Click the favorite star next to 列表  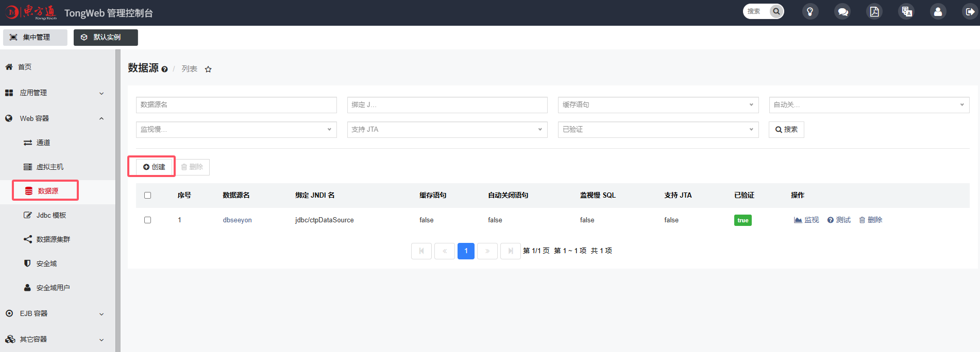[208, 69]
